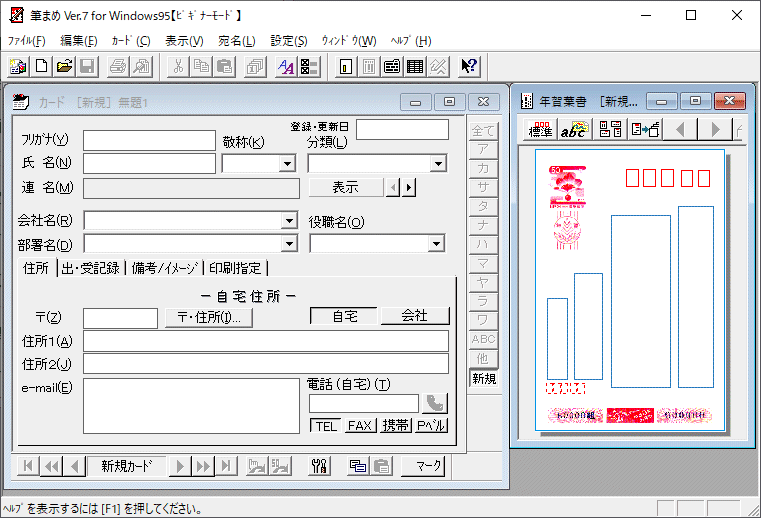Image resolution: width=761 pixels, height=518 pixels.
Task: Open the layout templates icon in 年賀葉書 window
Action: click(x=610, y=130)
